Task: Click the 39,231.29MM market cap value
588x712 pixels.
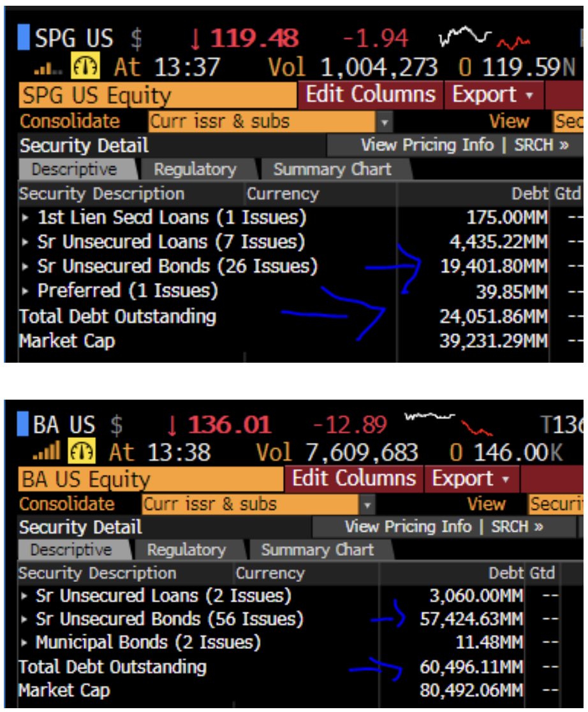Action: click(x=494, y=341)
